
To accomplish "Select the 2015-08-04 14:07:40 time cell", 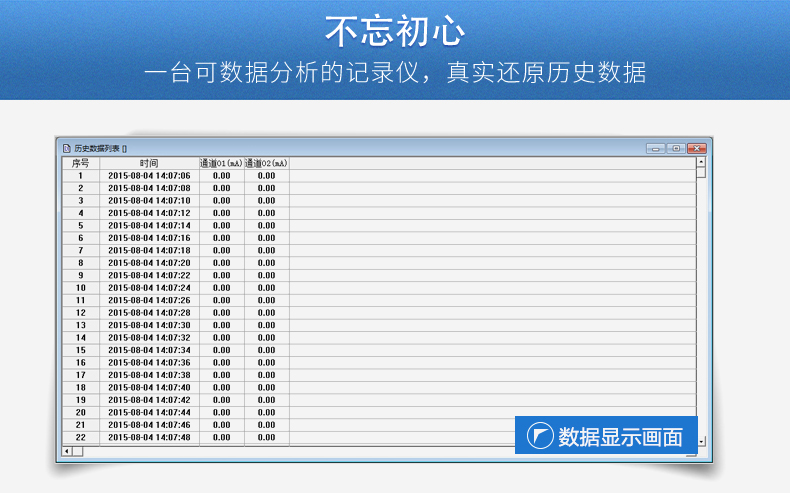I will pos(149,388).
